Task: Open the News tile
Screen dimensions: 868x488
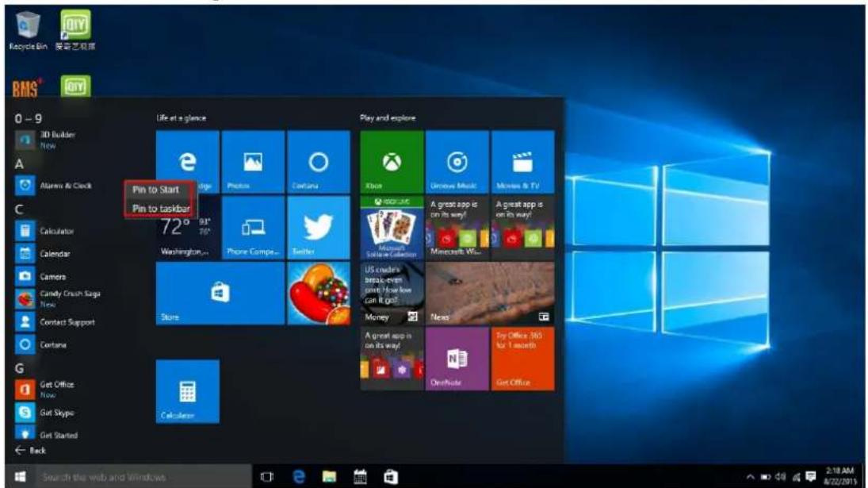Action: click(490, 293)
